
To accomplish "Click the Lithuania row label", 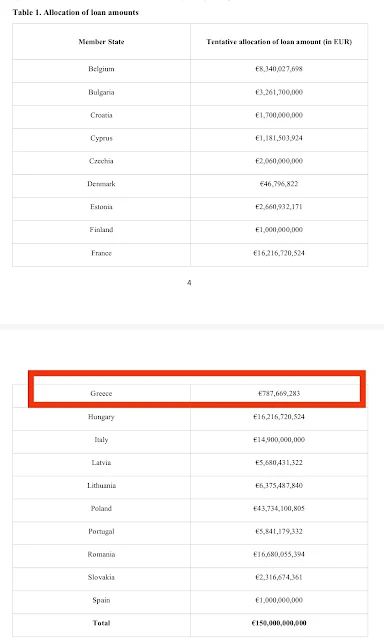I will click(x=101, y=486).
